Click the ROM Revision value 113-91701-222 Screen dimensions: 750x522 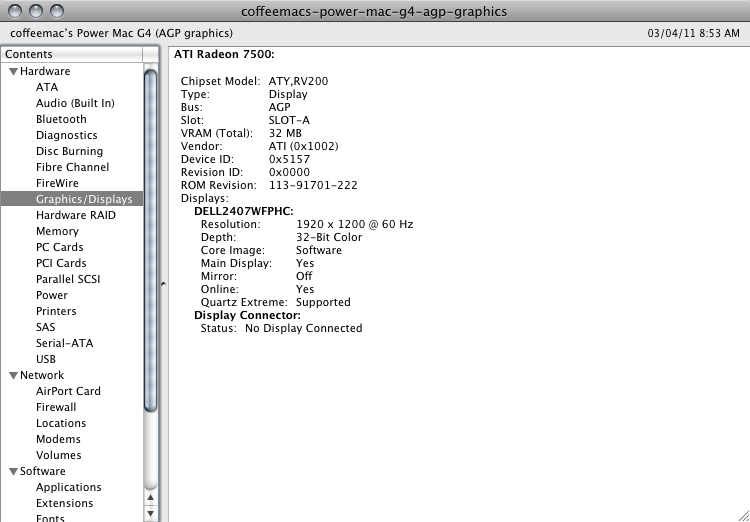(x=313, y=185)
